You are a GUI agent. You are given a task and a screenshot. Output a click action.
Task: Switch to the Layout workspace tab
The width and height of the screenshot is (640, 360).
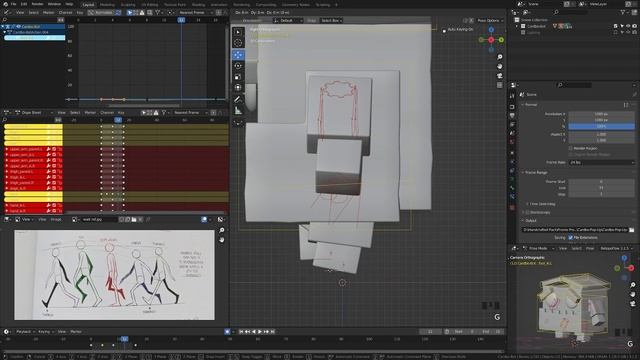coord(88,5)
